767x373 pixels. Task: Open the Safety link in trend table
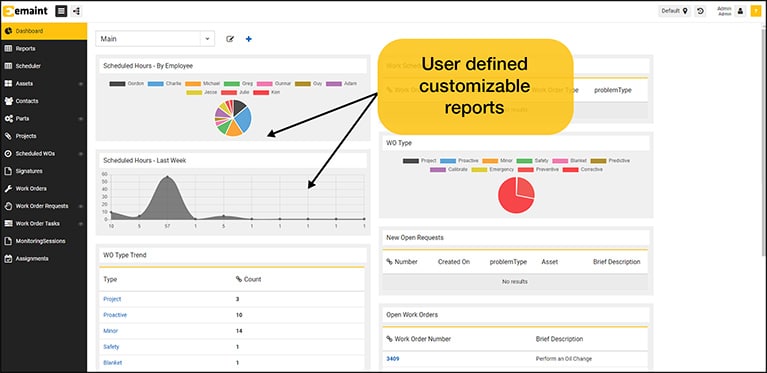(x=111, y=347)
